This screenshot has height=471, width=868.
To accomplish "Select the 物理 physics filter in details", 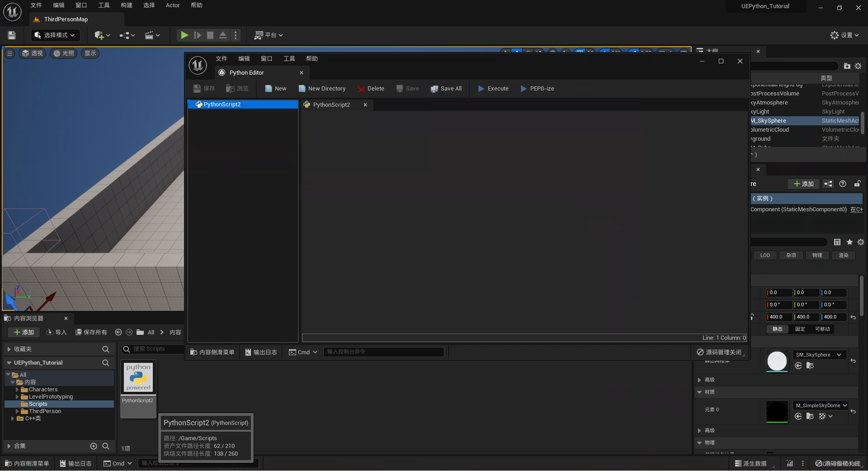I will point(817,256).
